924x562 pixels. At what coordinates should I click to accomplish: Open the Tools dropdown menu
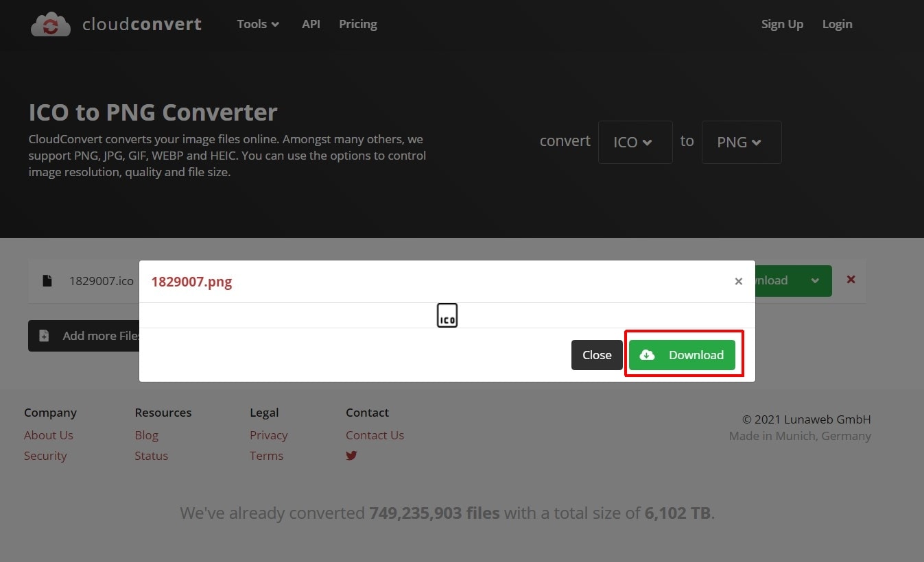258,24
